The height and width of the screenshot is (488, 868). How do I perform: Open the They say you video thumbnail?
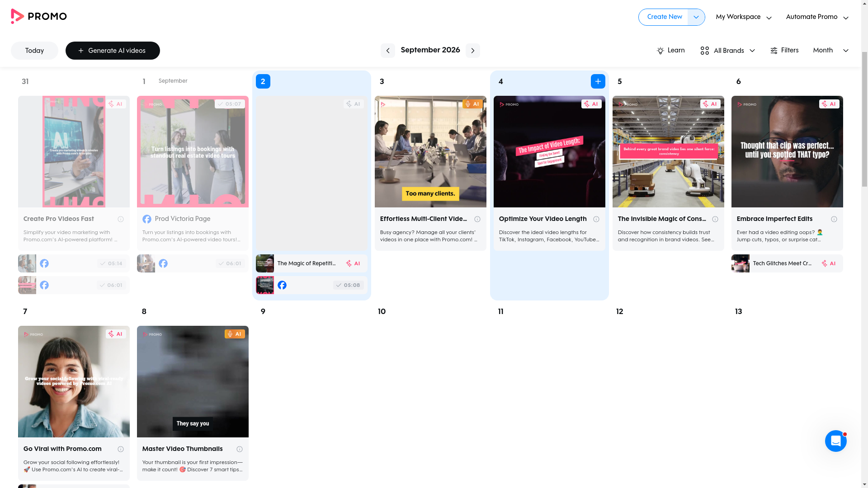click(193, 382)
